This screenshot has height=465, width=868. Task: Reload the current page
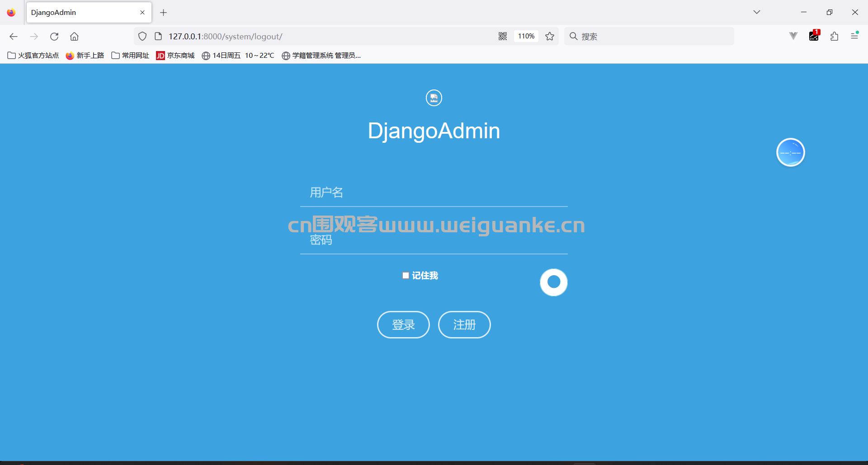point(54,37)
